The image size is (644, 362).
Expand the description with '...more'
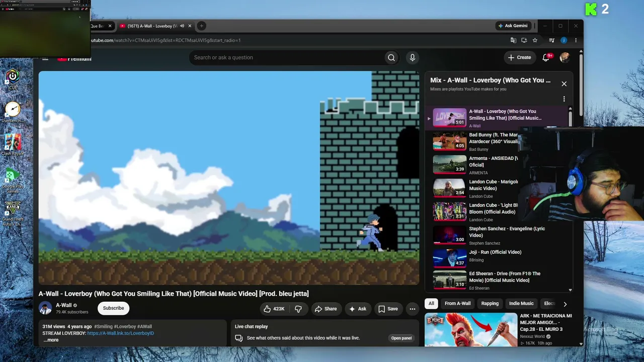click(x=51, y=340)
